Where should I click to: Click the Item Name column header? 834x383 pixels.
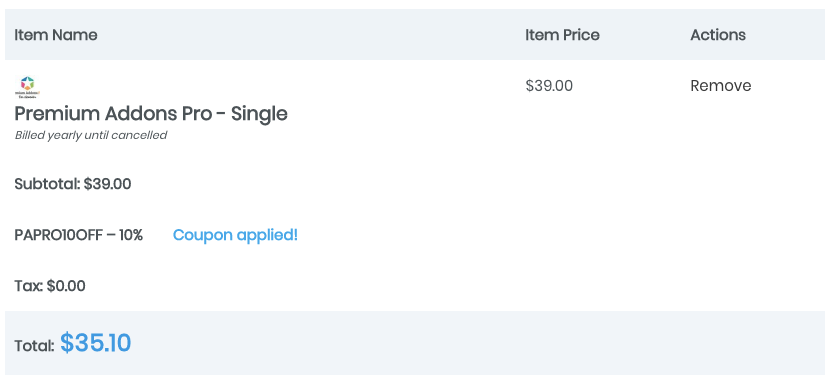[x=56, y=35]
